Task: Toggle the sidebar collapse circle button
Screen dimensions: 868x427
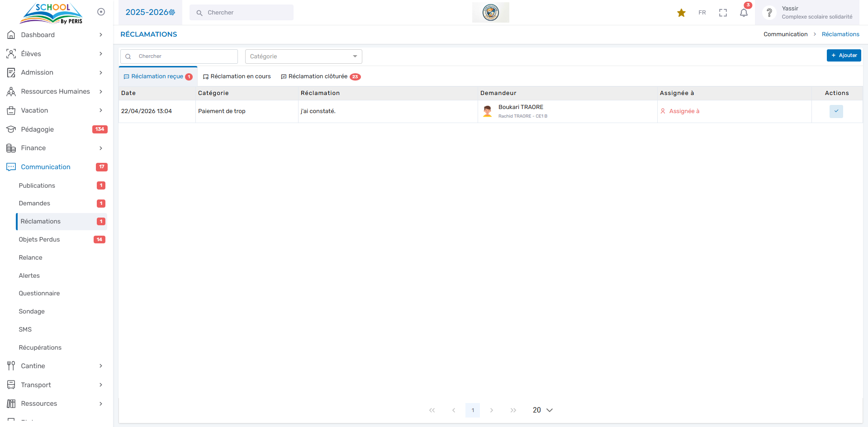Action: point(101,12)
